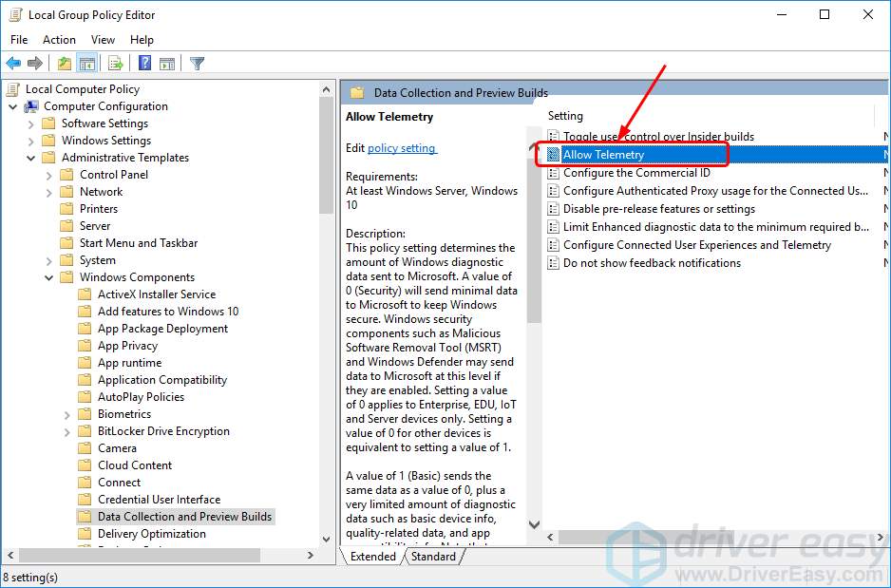Click the Show/Hide Console Tree toolbar icon
Image resolution: width=891 pixels, height=588 pixels.
85,63
